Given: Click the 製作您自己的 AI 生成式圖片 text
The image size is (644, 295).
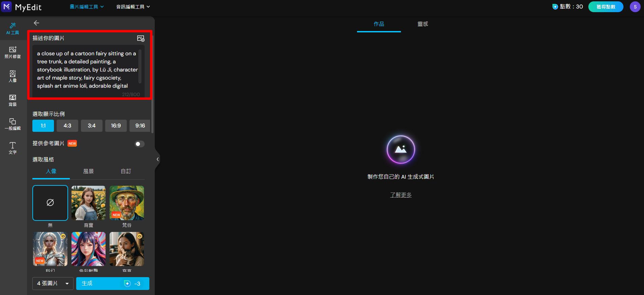Looking at the screenshot, I should click(401, 177).
